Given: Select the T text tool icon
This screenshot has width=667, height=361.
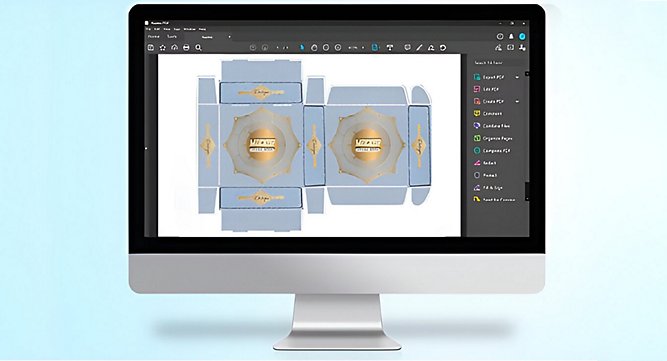Looking at the screenshot, I should pos(390,48).
